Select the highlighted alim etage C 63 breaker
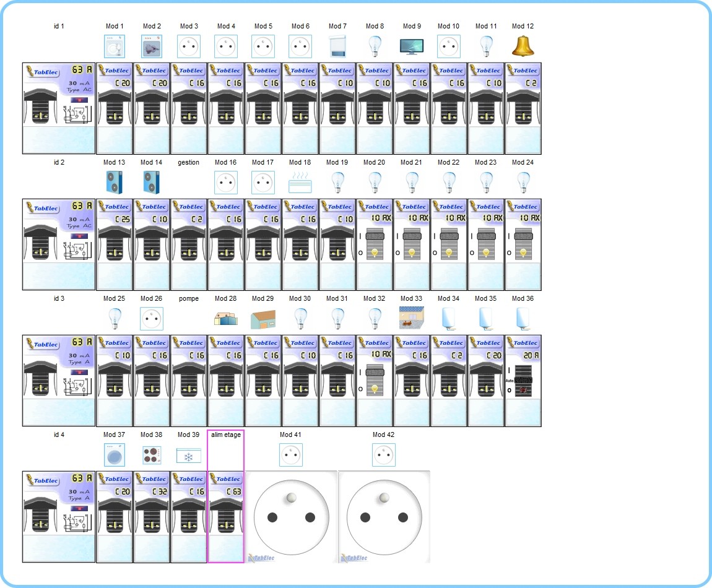Screen dimensions: 712x588 point(225,517)
